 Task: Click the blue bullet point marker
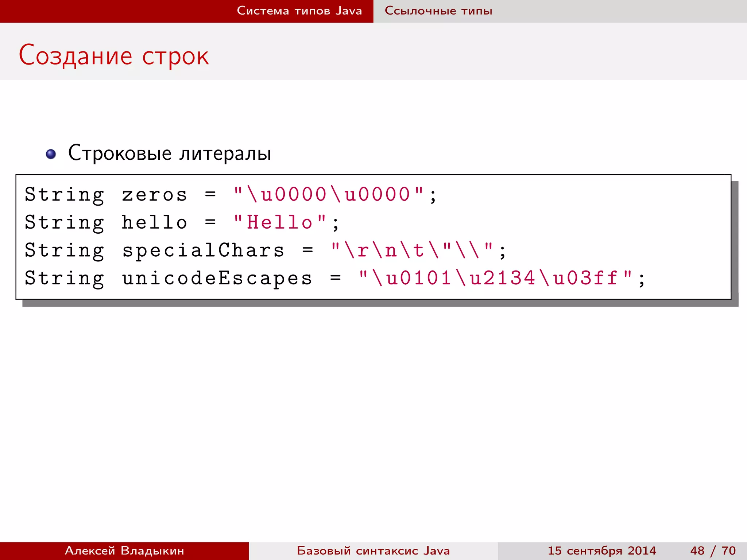tap(51, 154)
